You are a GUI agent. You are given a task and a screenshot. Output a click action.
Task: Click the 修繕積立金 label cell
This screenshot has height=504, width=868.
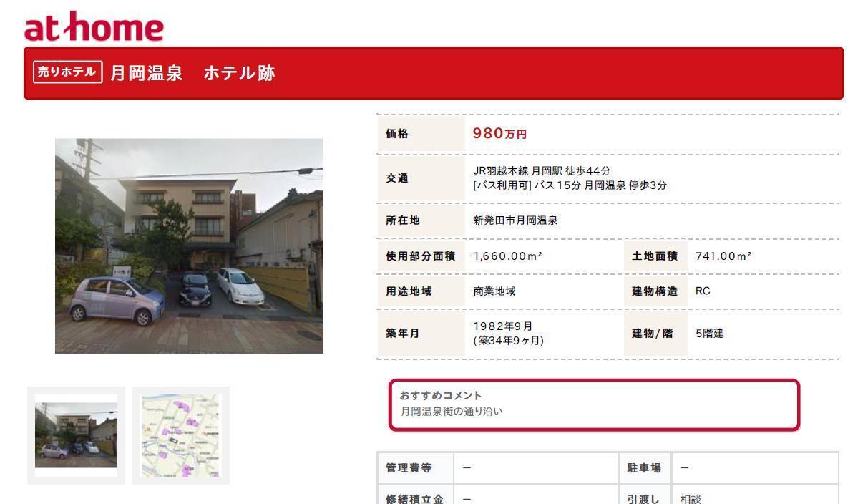(x=416, y=496)
